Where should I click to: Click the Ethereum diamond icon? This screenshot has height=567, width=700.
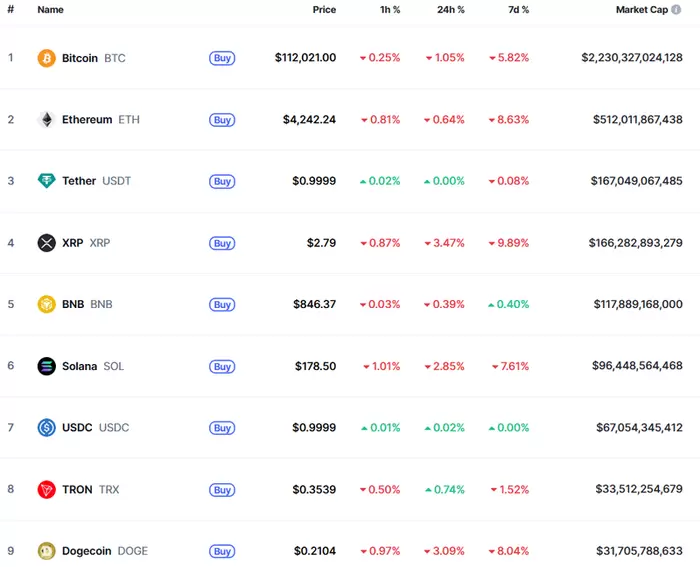(x=46, y=120)
